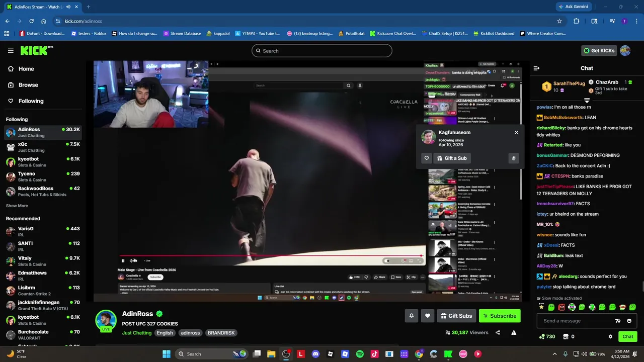Click the Kick search field

322,51
